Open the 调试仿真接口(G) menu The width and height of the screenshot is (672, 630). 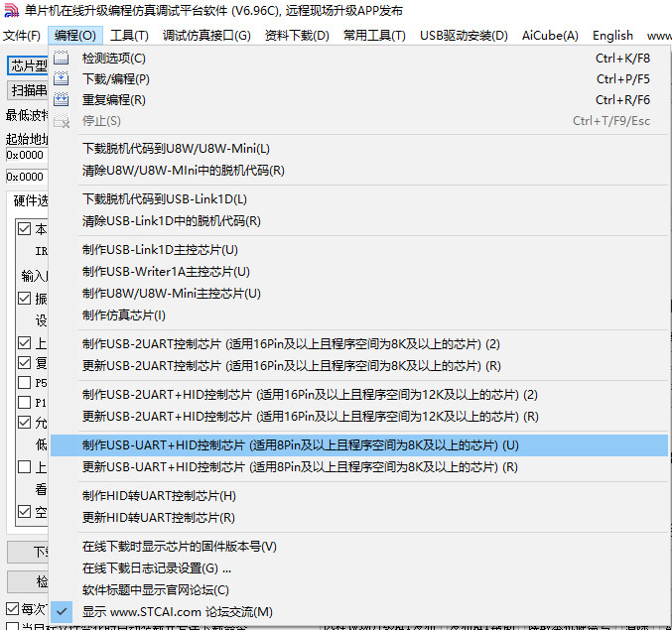[x=206, y=35]
